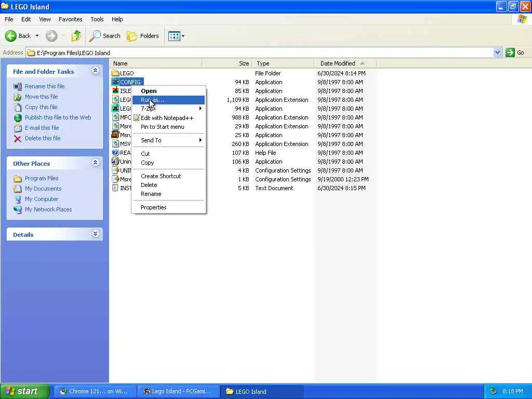Click the 1,109 KB size cell

click(x=238, y=100)
